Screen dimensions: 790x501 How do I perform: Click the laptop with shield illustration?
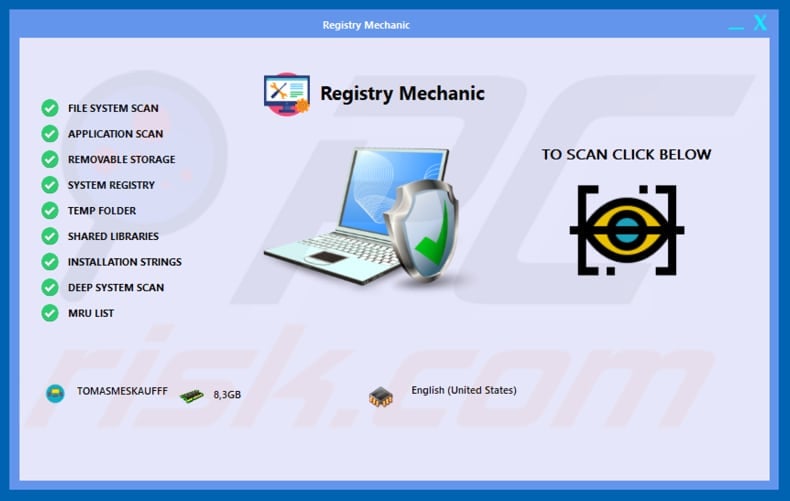coord(361,217)
